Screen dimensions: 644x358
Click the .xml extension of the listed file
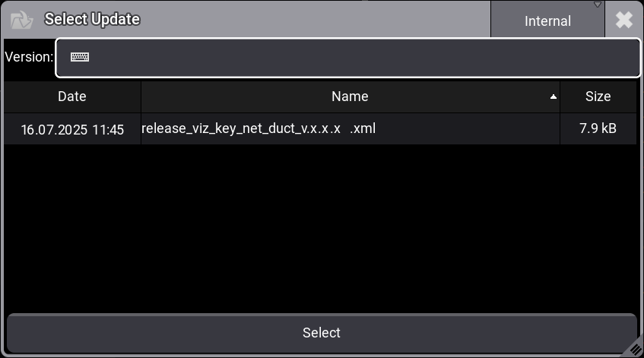click(363, 128)
